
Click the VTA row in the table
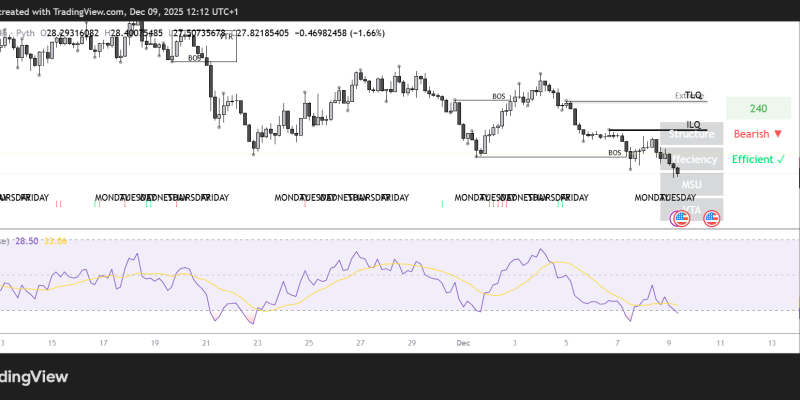point(691,208)
